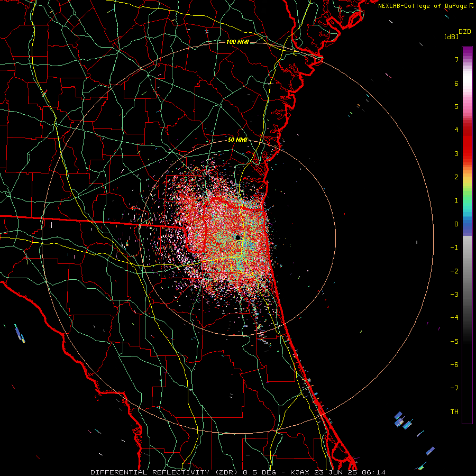Click the 5 value on the scale

(456, 106)
